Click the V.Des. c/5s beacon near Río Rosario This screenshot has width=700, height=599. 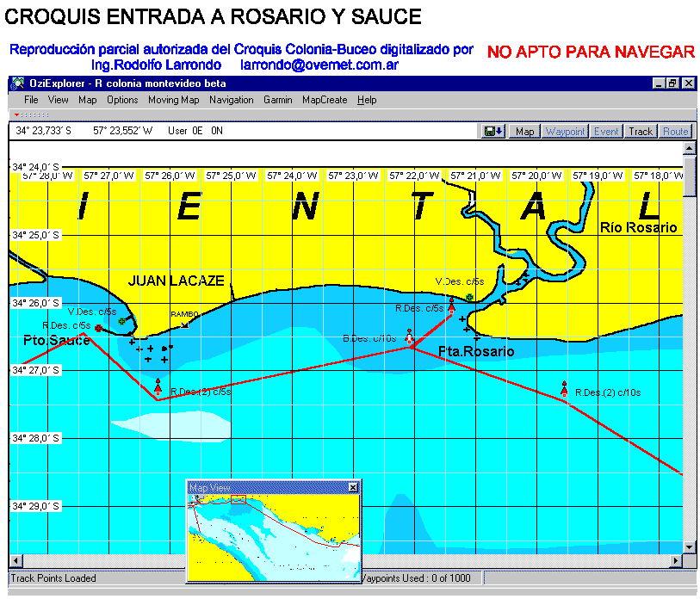pos(469,297)
